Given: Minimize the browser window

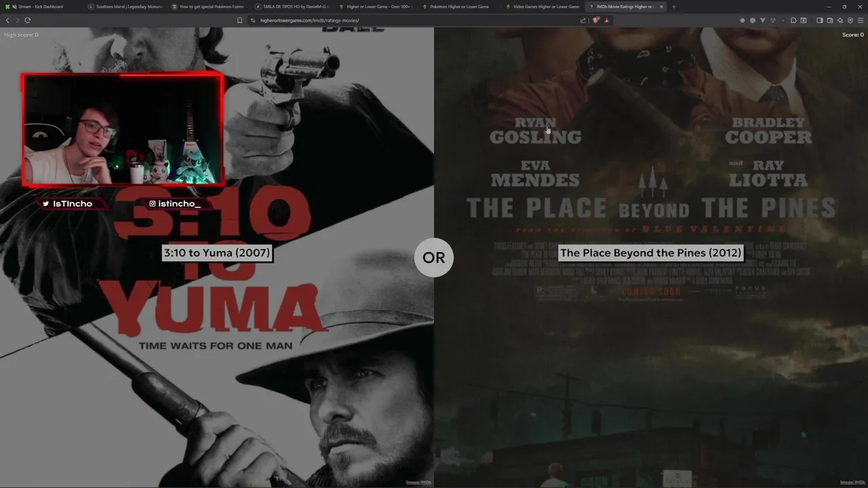Looking at the screenshot, I should 829,7.
